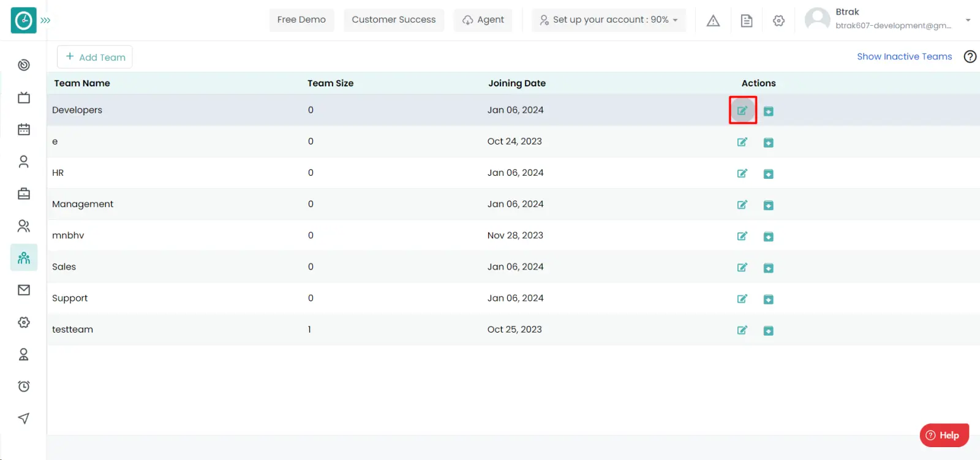Click the Oct 24, 2023 joining date
The image size is (980, 460).
(514, 141)
